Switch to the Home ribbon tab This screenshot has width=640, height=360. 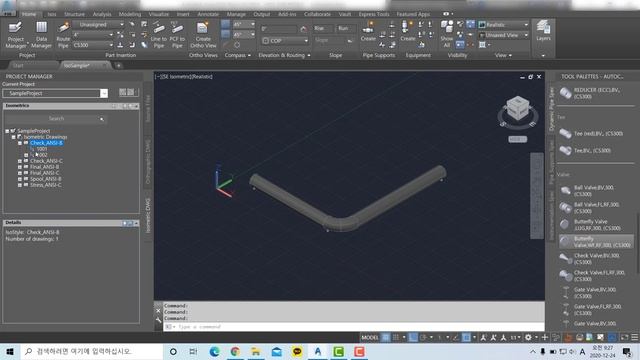click(x=29, y=14)
